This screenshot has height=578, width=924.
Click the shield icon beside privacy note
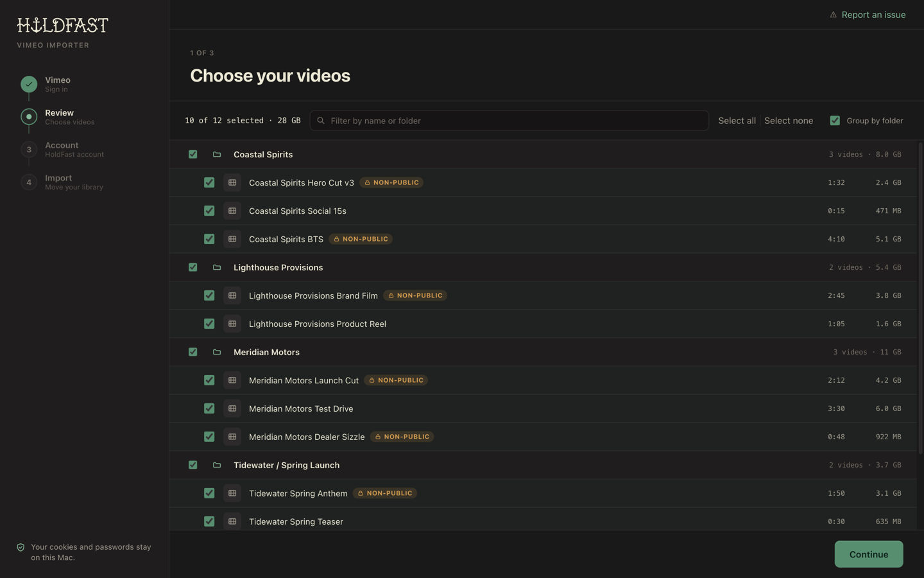21,548
